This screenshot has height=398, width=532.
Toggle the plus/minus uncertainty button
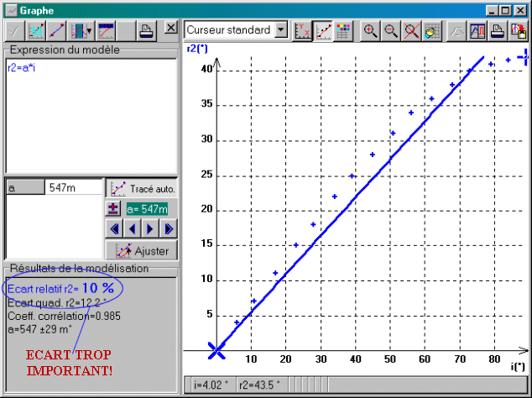114,208
